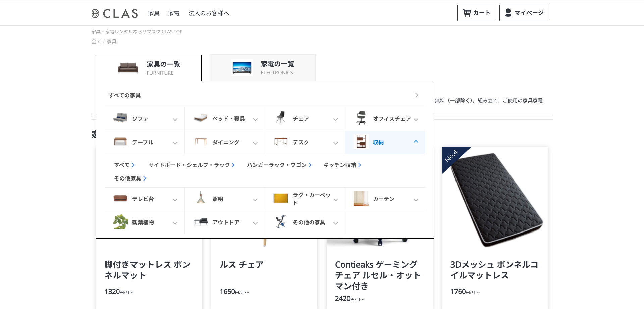The width and height of the screenshot is (644, 309).
Task: Expand the テレビ台 category chevron
Action: [x=175, y=200]
